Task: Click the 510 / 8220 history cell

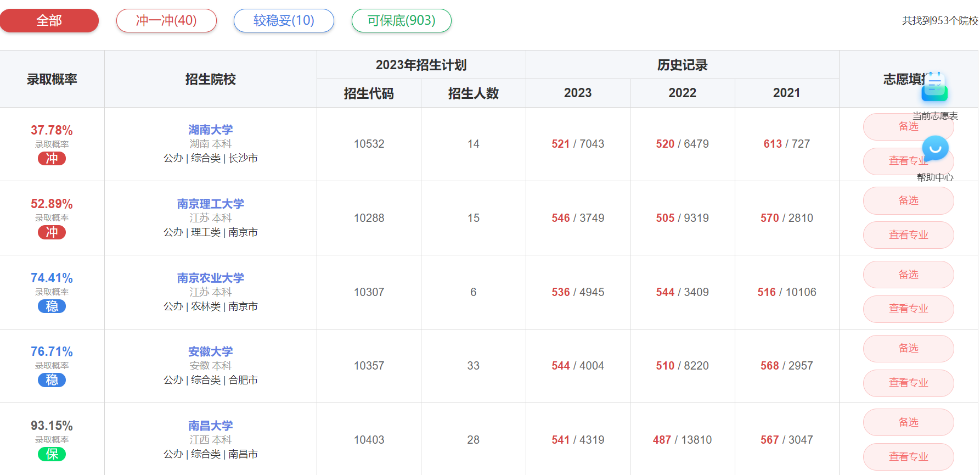Action: (682, 366)
